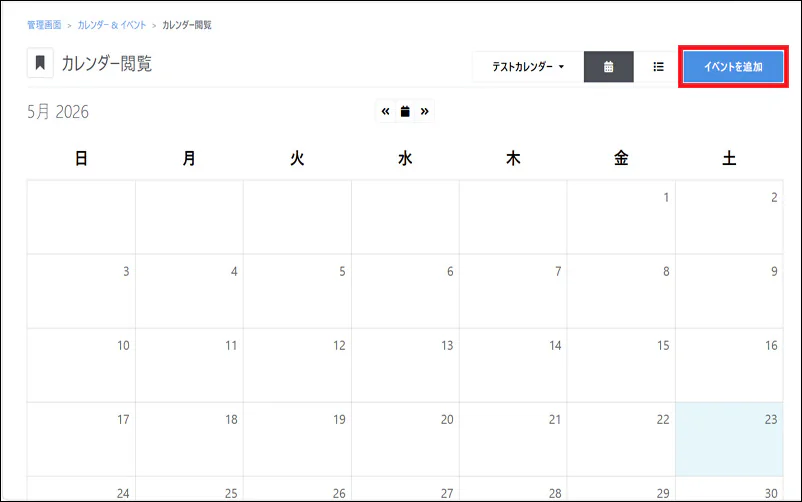This screenshot has width=802, height=502.
Task: Go to previous month with double-left arrow
Action: (386, 111)
